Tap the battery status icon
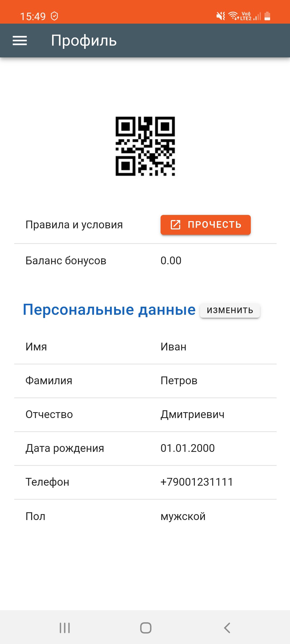The image size is (290, 644). point(267,16)
